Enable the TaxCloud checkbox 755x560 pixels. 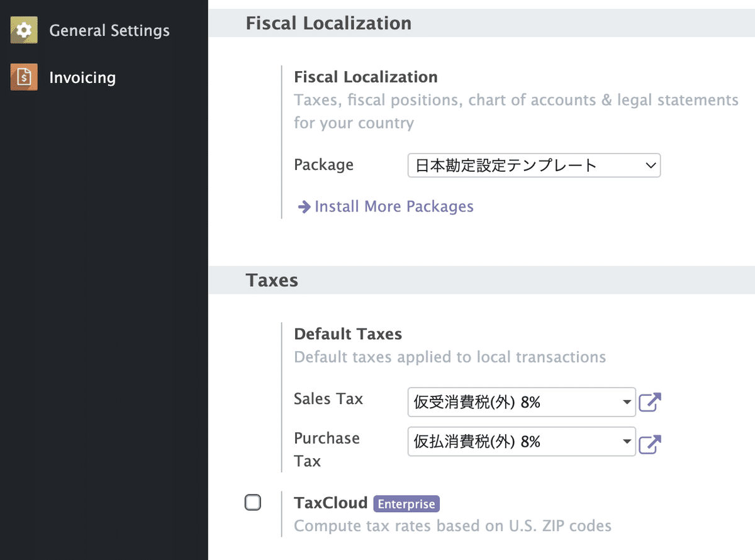253,502
